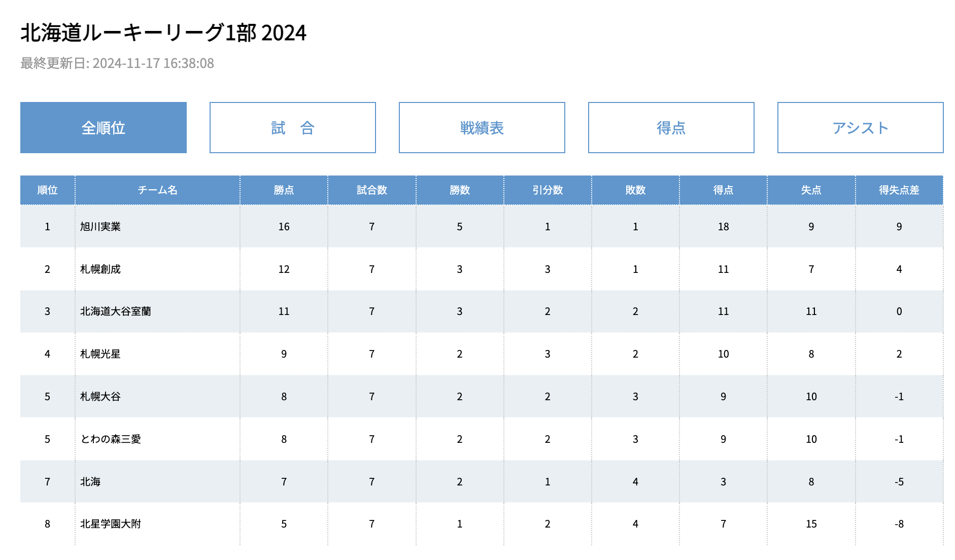Screen dimensions: 955x560
Task: Click the 勝数 column header
Action: [x=460, y=190]
